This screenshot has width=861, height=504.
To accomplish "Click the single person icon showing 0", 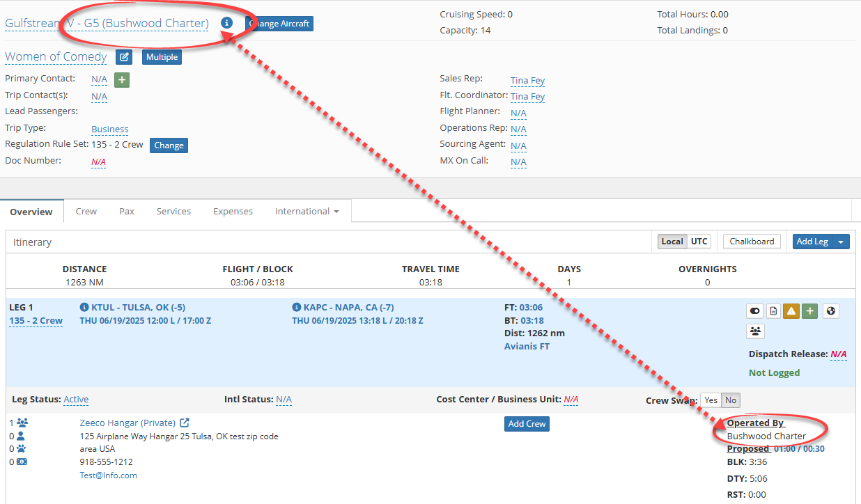I will coord(20,436).
